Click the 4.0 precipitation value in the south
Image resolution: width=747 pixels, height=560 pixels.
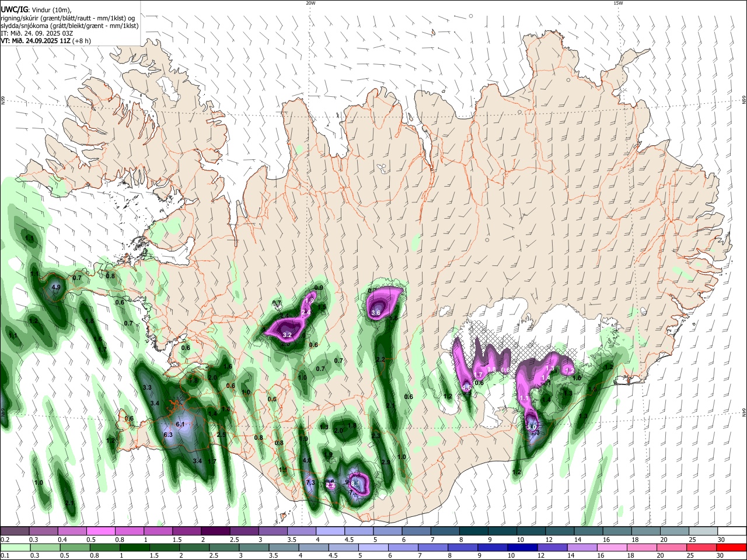coord(307,461)
